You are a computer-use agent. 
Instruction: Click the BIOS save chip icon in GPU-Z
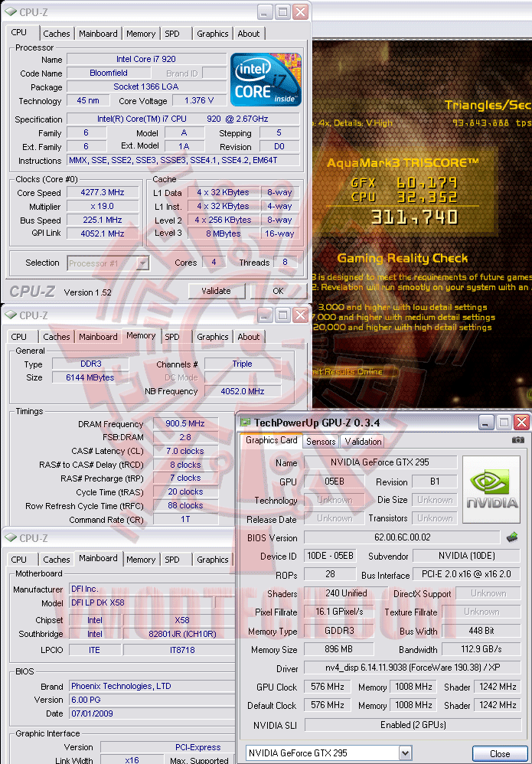point(511,537)
